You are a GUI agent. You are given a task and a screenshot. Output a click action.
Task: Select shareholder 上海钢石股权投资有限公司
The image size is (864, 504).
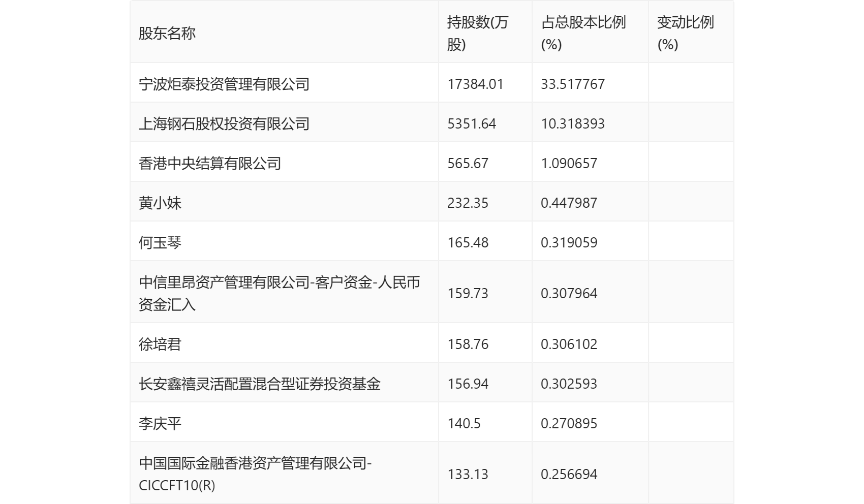[224, 123]
